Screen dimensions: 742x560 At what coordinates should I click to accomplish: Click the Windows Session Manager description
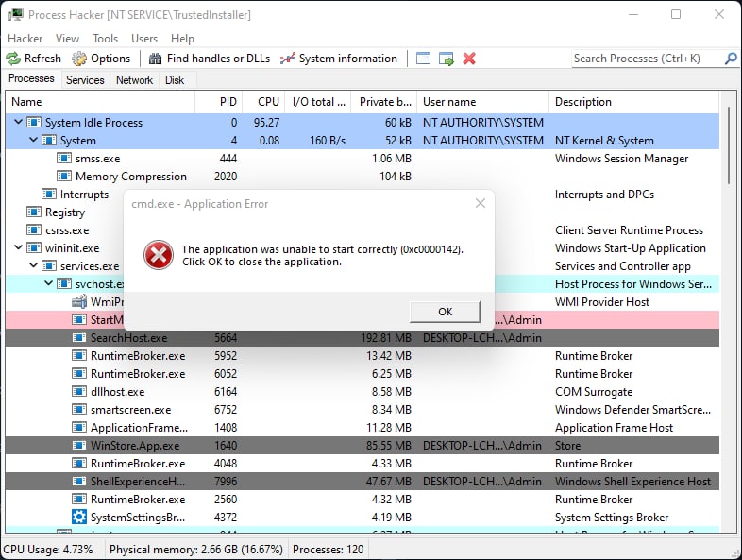point(621,159)
